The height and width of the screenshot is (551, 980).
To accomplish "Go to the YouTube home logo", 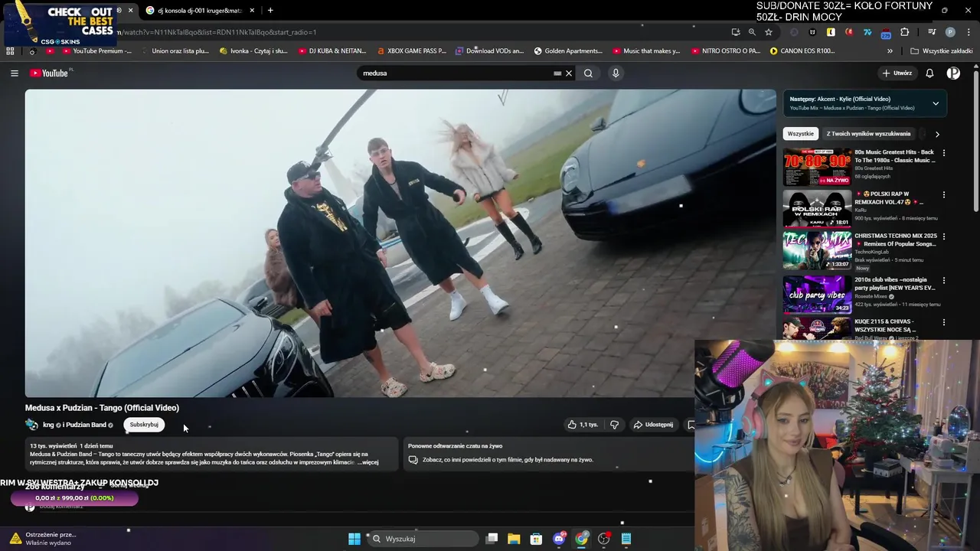I will (51, 73).
